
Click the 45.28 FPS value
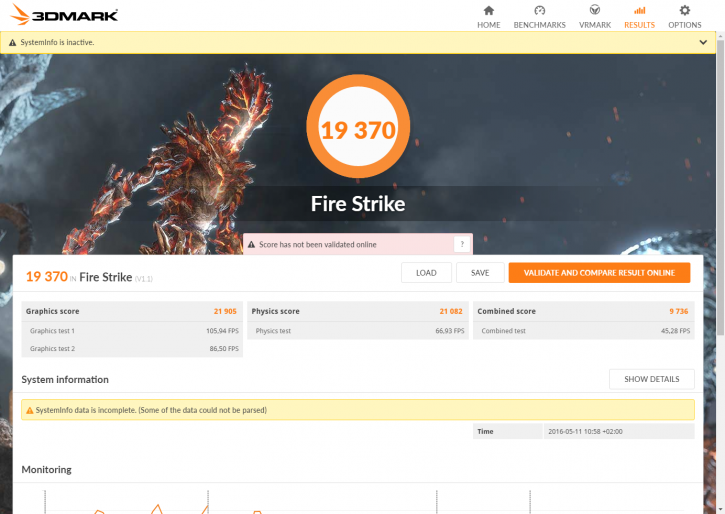point(676,330)
